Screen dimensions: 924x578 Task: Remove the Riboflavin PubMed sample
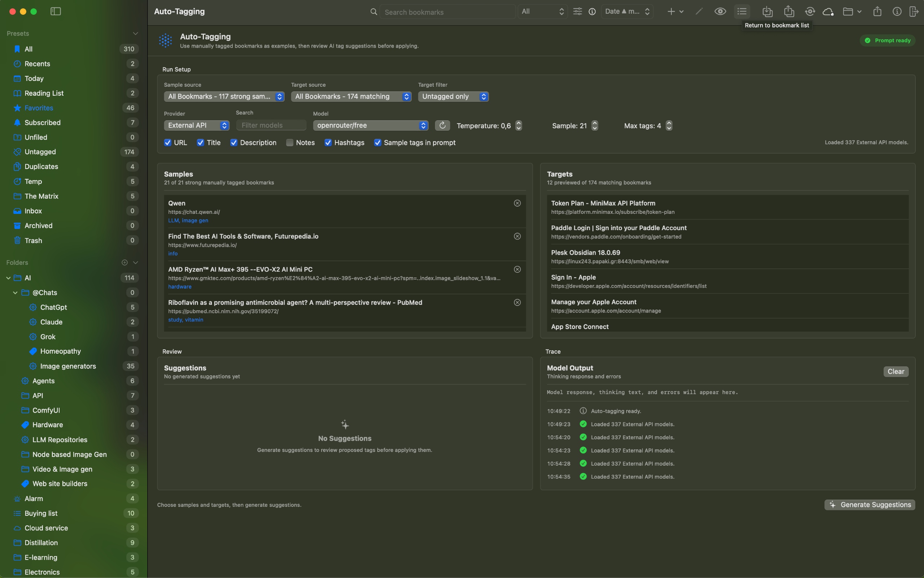(x=517, y=302)
